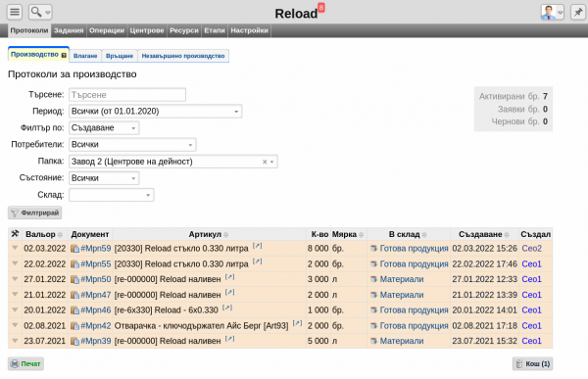Open the Незавършено производство tab
Image resolution: width=588 pixels, height=379 pixels.
coord(183,56)
